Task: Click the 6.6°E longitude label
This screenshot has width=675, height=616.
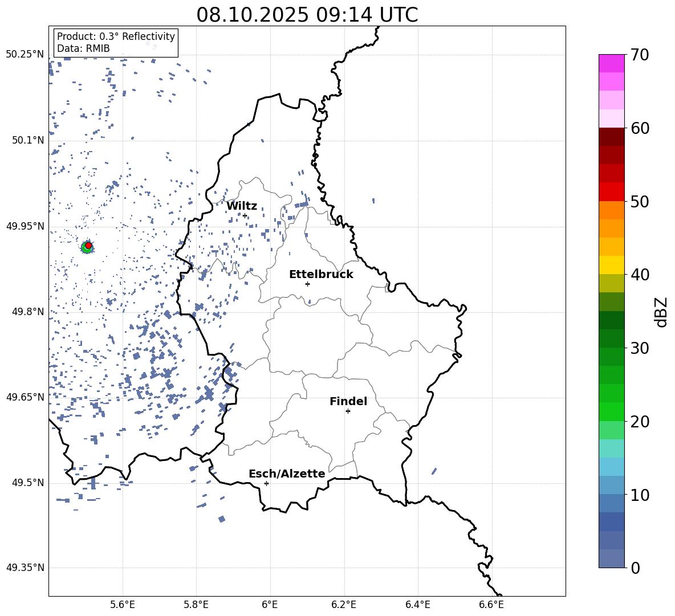Action: coord(491,605)
